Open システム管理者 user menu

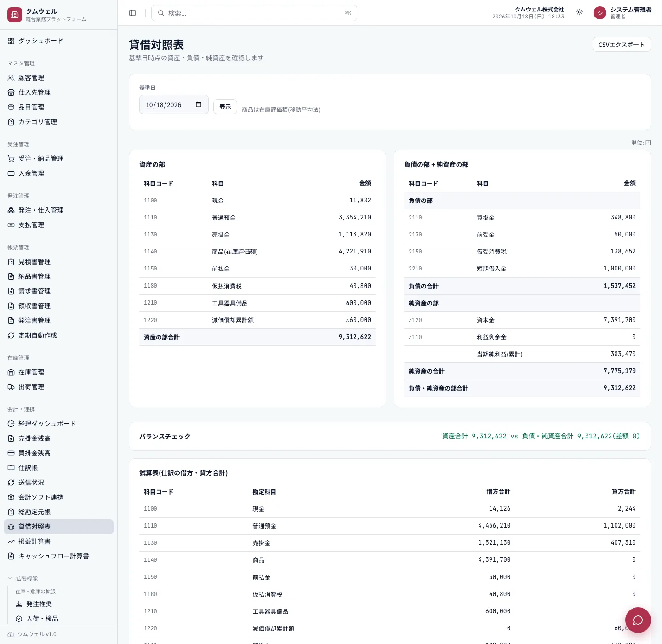[622, 13]
